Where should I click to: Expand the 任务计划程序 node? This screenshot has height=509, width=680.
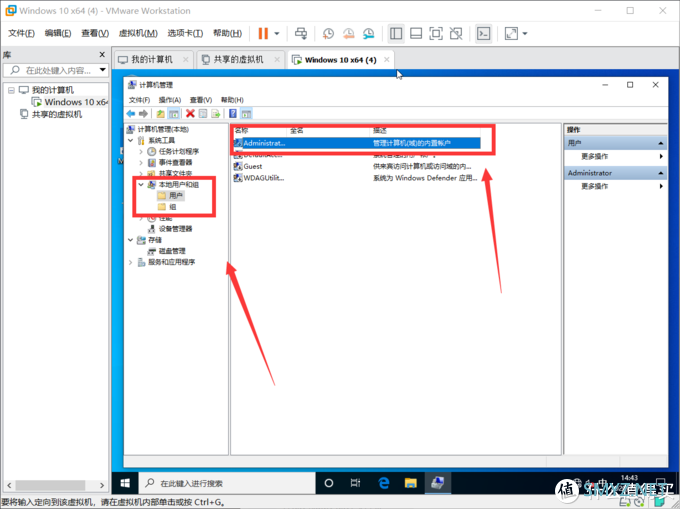(141, 151)
